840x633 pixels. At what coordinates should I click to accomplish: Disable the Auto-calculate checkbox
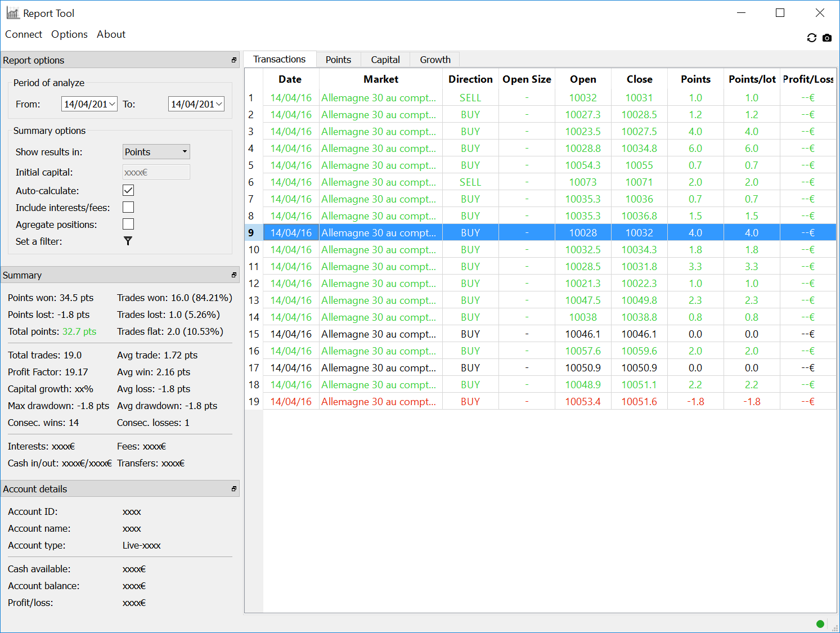[128, 190]
